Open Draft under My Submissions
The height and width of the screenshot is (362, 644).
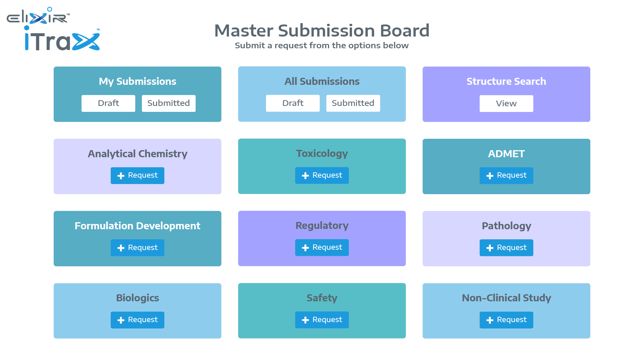pyautogui.click(x=108, y=103)
